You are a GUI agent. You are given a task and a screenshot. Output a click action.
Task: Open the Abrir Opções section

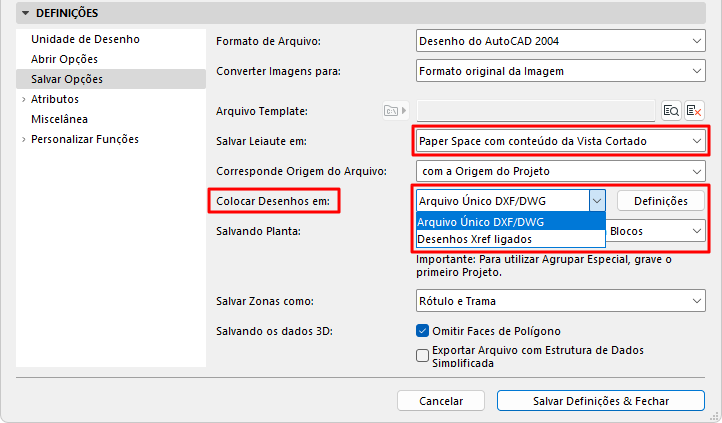(64, 59)
